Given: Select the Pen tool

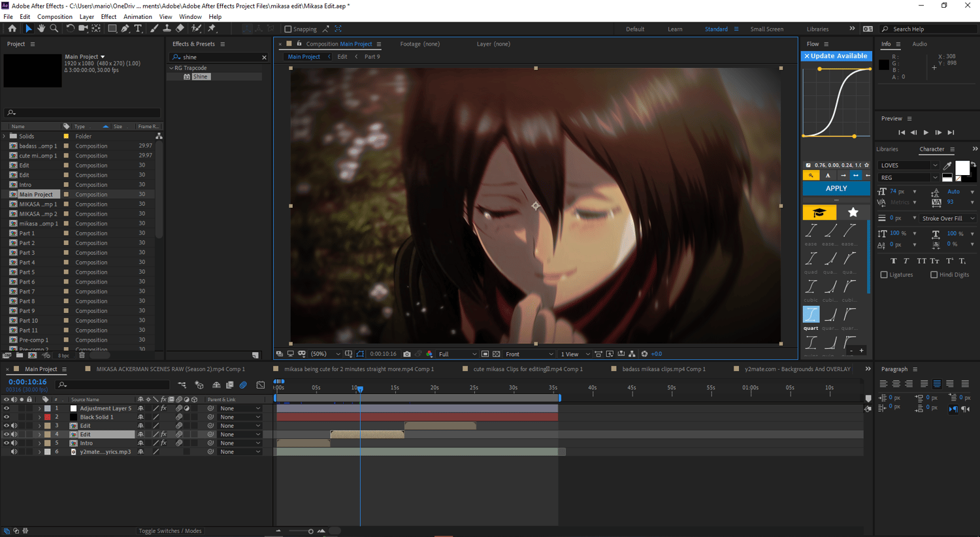Looking at the screenshot, I should tap(125, 29).
